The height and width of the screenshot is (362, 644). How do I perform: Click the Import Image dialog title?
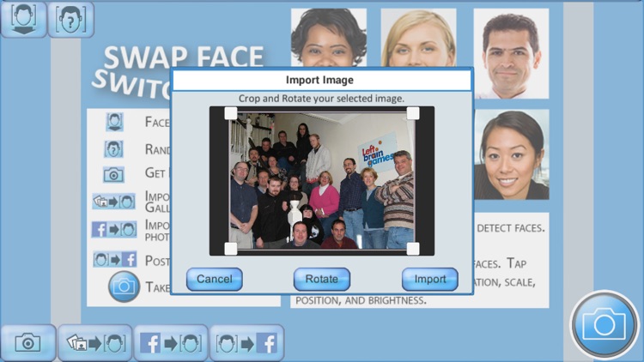coord(319,80)
